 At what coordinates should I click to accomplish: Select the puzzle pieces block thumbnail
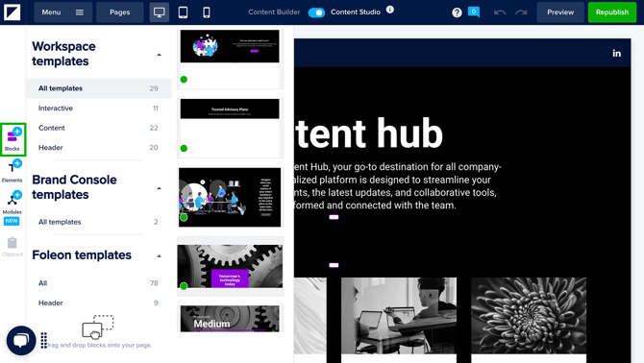[230, 59]
